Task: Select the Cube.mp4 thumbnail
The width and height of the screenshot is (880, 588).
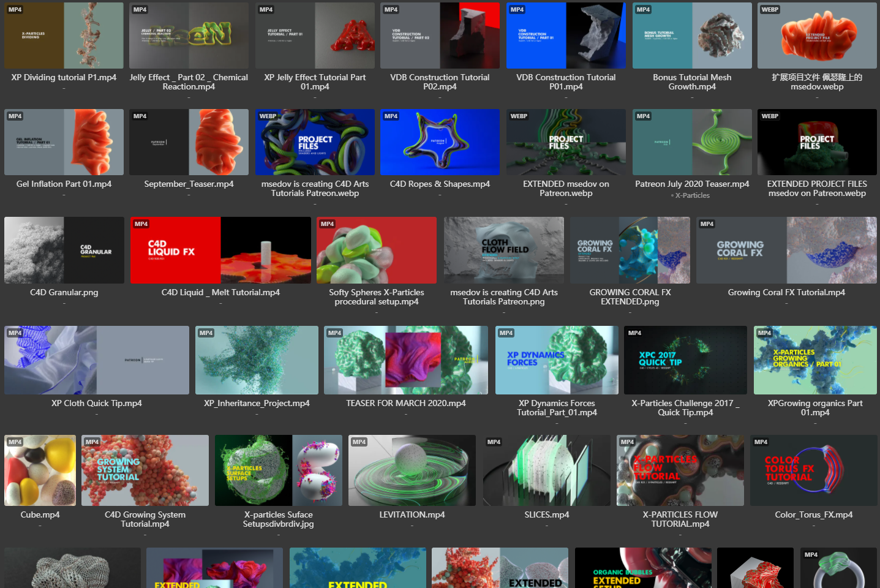Action: click(x=40, y=470)
